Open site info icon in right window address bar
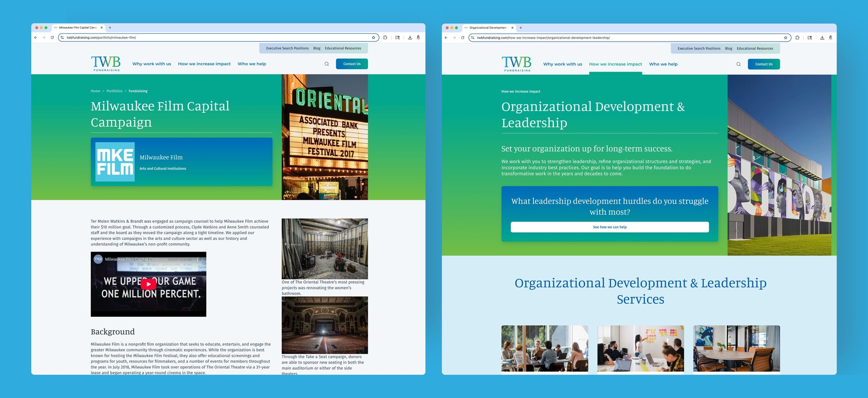Viewport: 868px width, 398px height. 473,38
